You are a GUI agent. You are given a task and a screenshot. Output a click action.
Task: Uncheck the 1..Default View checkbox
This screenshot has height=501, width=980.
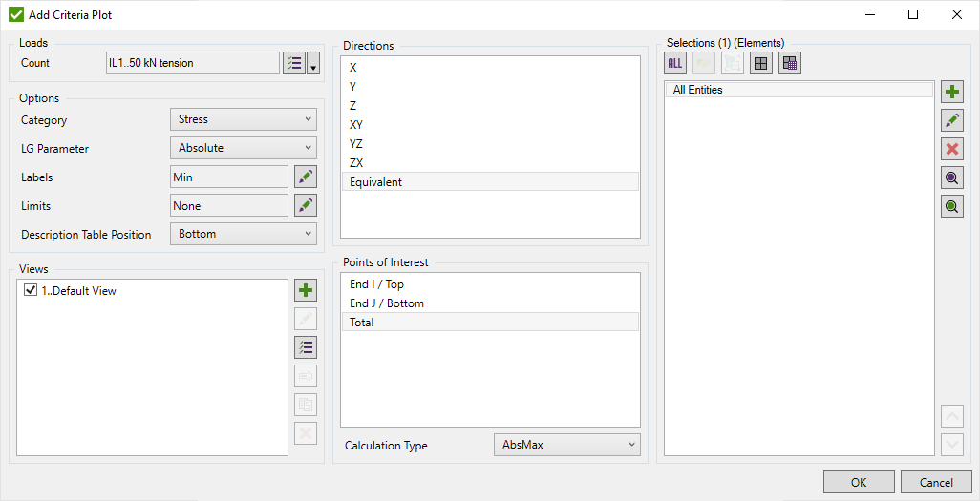(31, 291)
